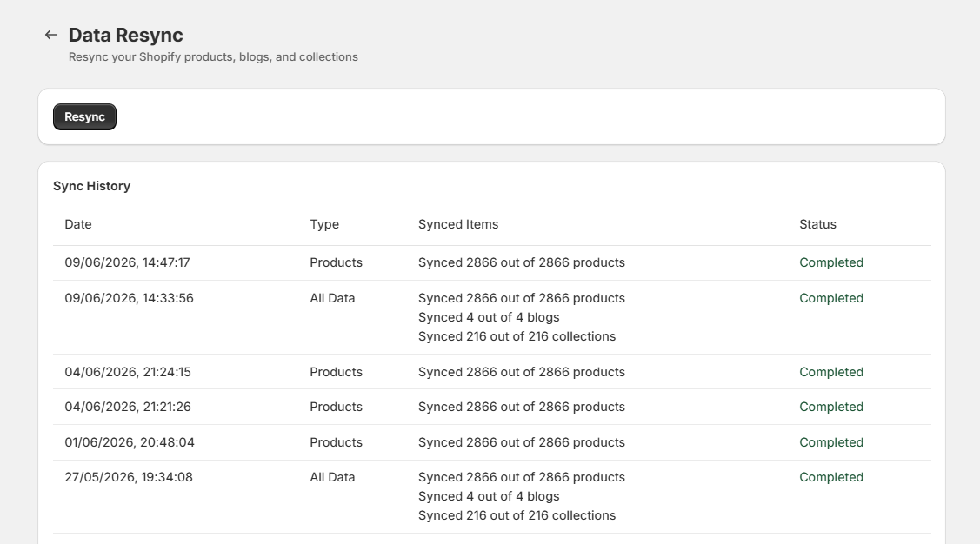The width and height of the screenshot is (980, 544).
Task: Click the Type column header
Action: (x=324, y=224)
